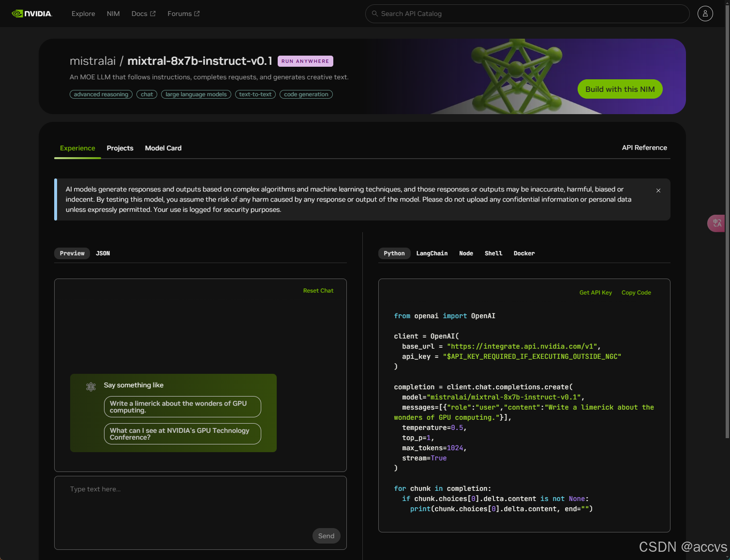Switch to the Experience tab

pyautogui.click(x=77, y=148)
